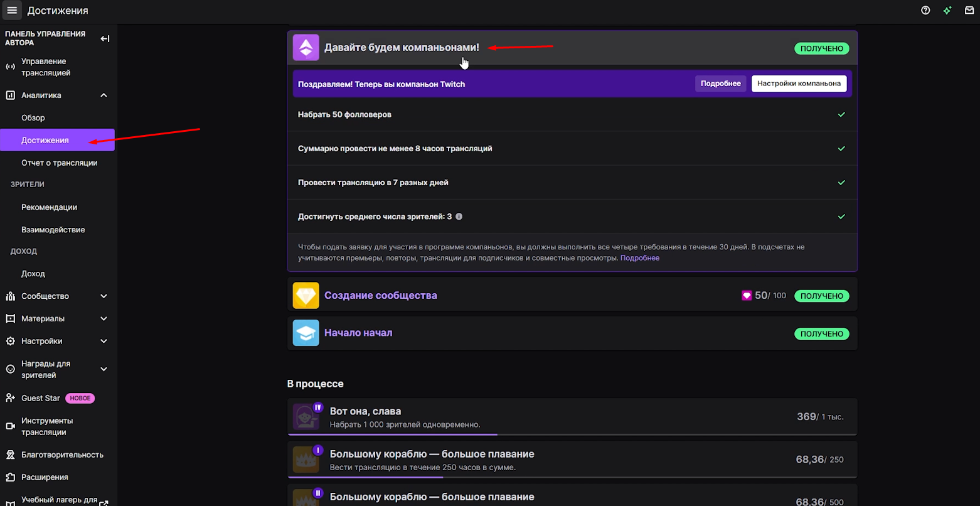Click the Инструменты трансляции camera icon
This screenshot has width=980, height=506.
click(x=10, y=426)
